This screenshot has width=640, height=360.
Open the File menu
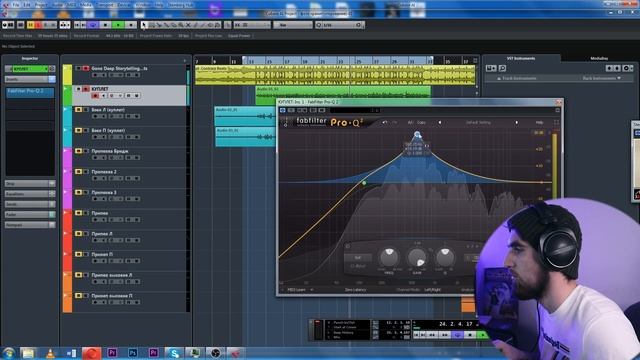point(16,5)
